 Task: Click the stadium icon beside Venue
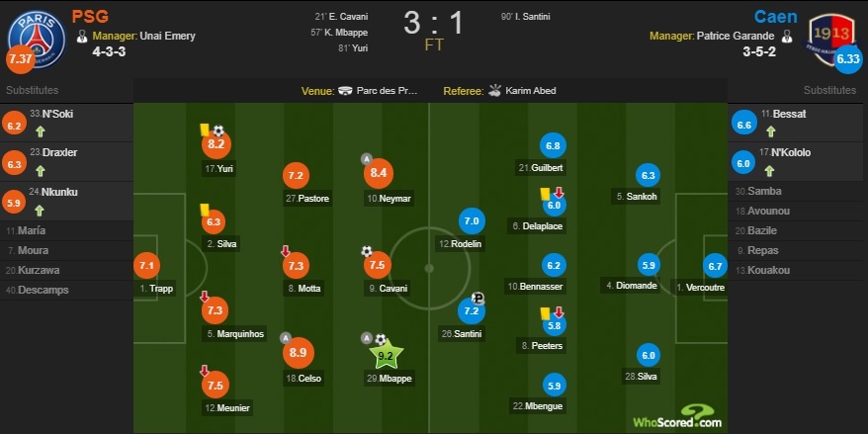346,90
